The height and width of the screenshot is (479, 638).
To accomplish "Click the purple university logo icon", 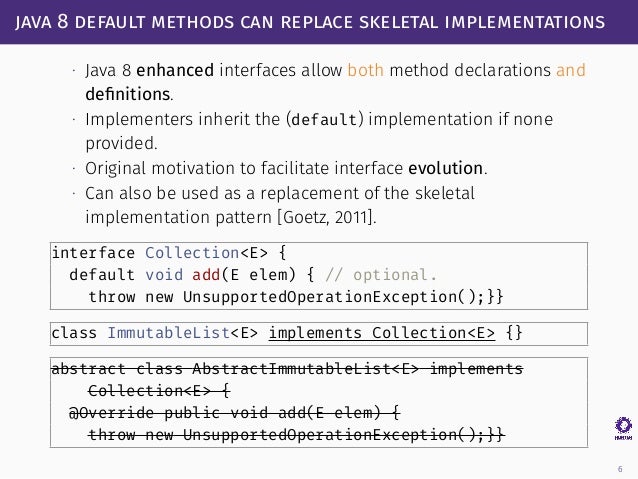I will (623, 428).
